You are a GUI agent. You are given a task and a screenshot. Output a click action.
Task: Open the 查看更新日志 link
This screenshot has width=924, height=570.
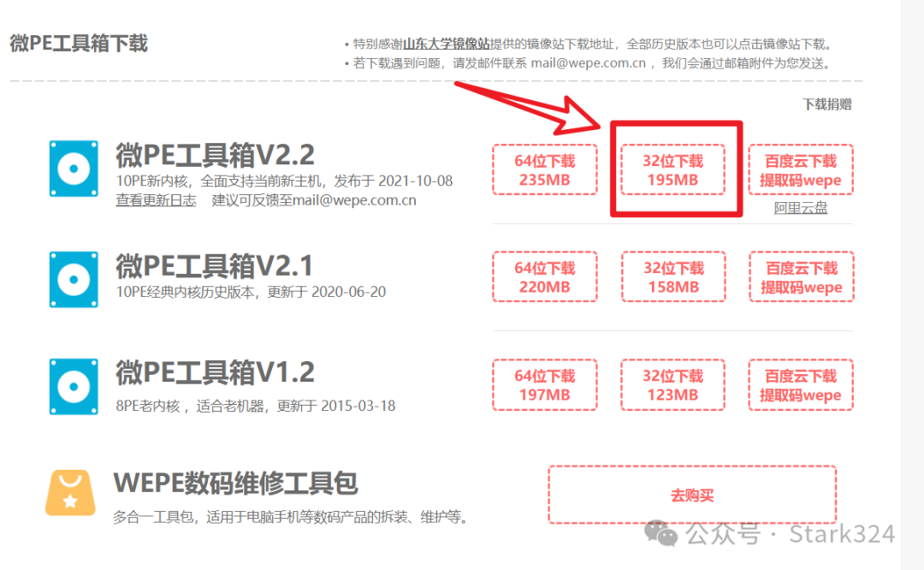point(156,200)
